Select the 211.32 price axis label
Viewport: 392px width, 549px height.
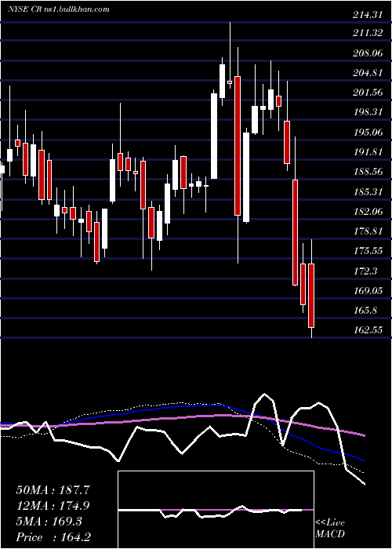(x=366, y=33)
